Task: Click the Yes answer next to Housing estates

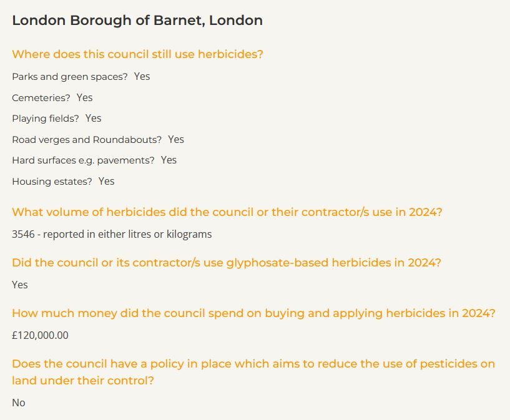Action: coord(107,182)
